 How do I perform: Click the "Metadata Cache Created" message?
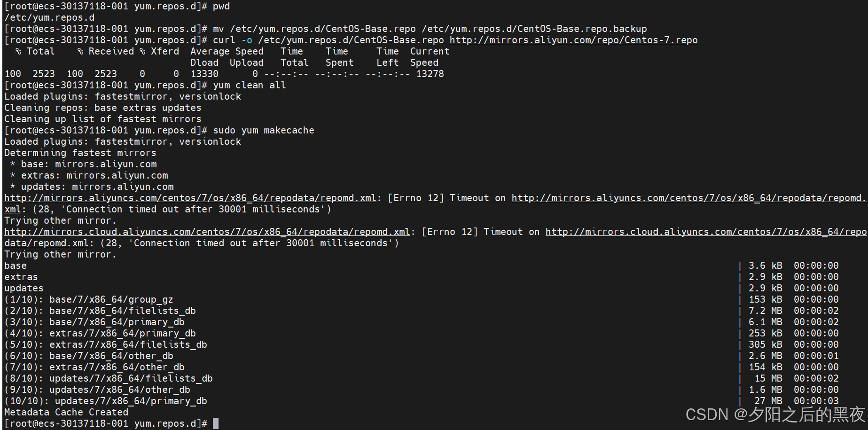point(66,412)
